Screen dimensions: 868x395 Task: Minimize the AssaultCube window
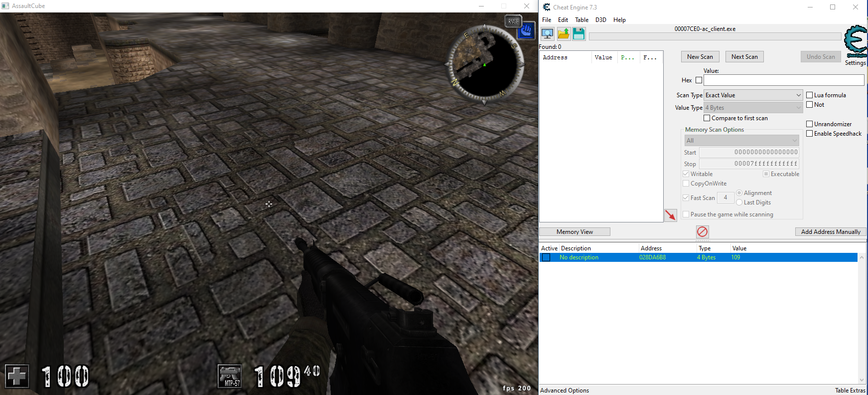point(481,6)
